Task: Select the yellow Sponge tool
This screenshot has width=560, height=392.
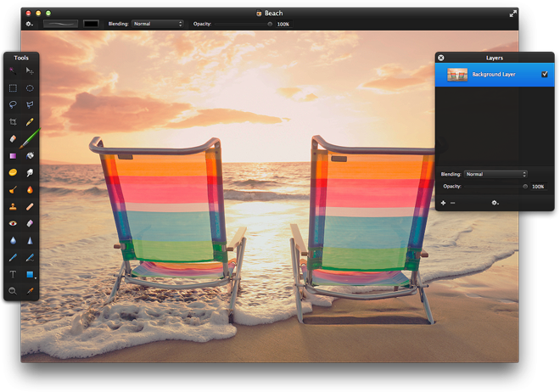Action: [x=13, y=172]
